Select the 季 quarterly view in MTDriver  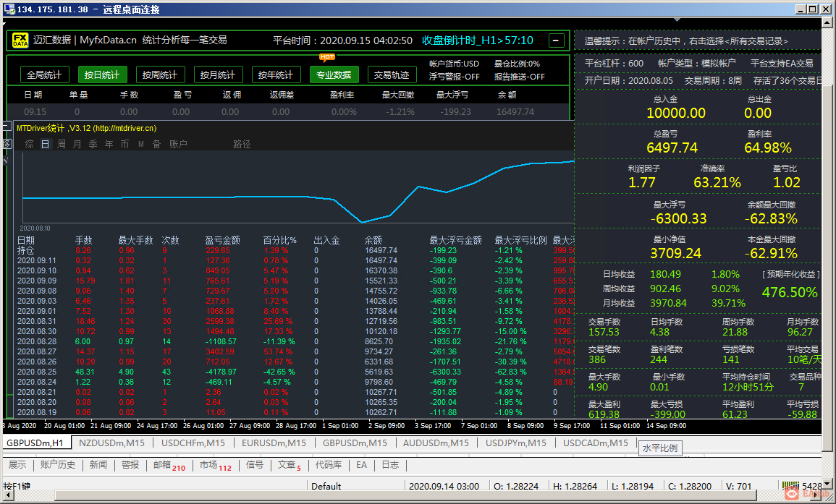tap(93, 144)
